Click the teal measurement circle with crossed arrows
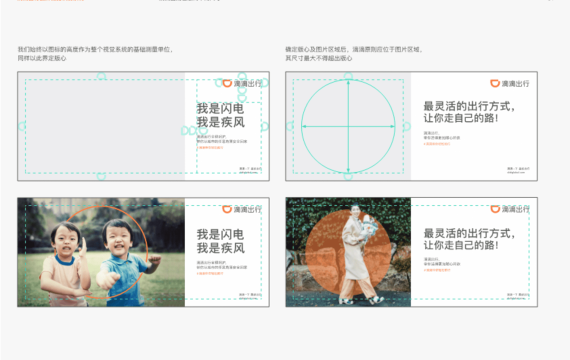 (x=348, y=127)
